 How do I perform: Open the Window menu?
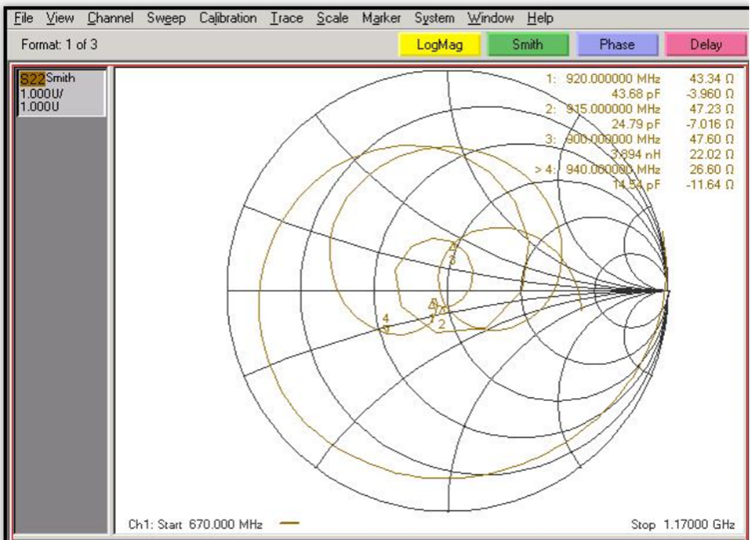point(491,18)
